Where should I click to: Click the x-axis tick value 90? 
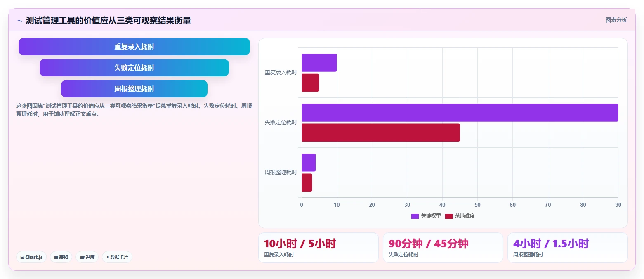(618, 205)
